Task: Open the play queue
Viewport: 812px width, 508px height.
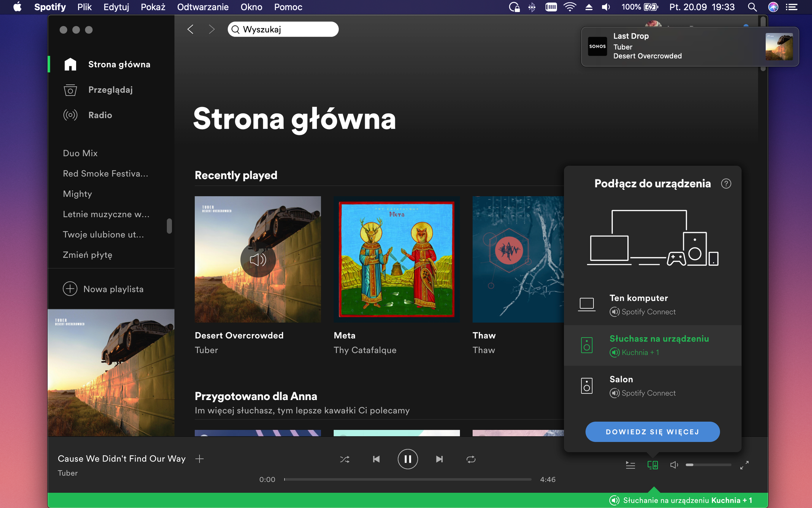Action: coord(630,465)
